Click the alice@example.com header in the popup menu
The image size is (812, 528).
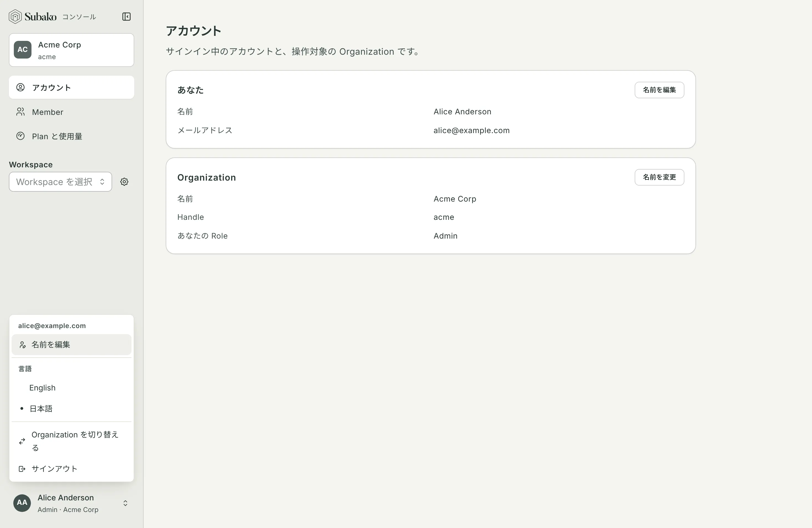click(52, 326)
